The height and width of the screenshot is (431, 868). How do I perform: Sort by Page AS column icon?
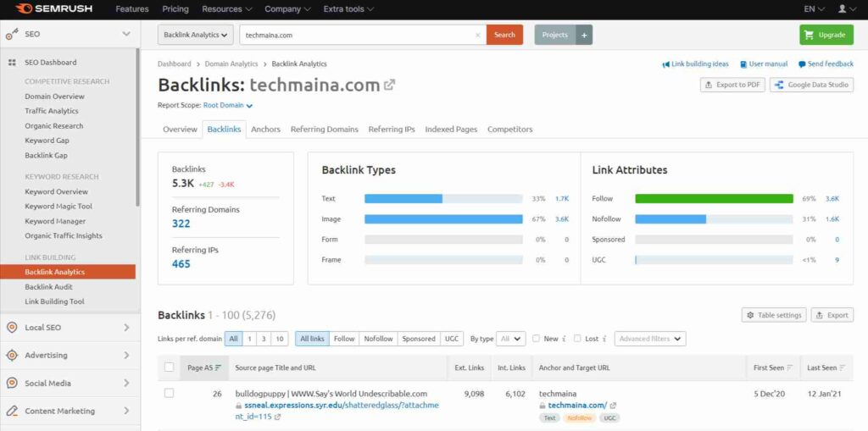(x=218, y=367)
